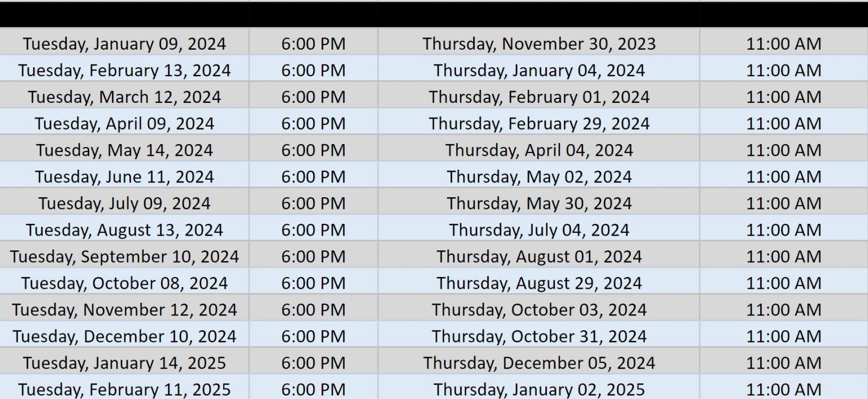
Task: Select the Tuesday, November 12, 2024 cell
Action: [x=124, y=310]
